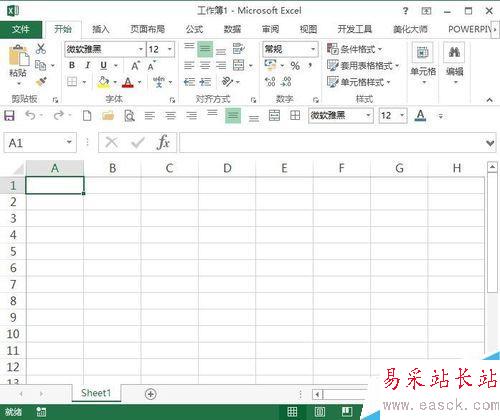Toggle middle align in quick access toolbar

click(233, 116)
